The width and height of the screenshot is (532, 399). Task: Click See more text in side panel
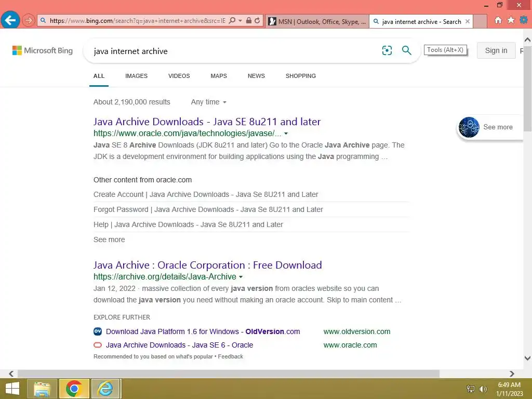(x=498, y=127)
